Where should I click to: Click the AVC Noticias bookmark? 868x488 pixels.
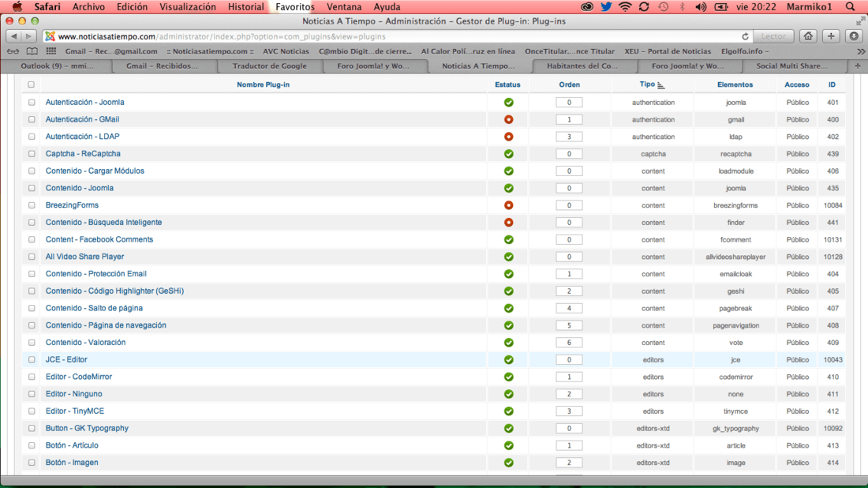(286, 51)
